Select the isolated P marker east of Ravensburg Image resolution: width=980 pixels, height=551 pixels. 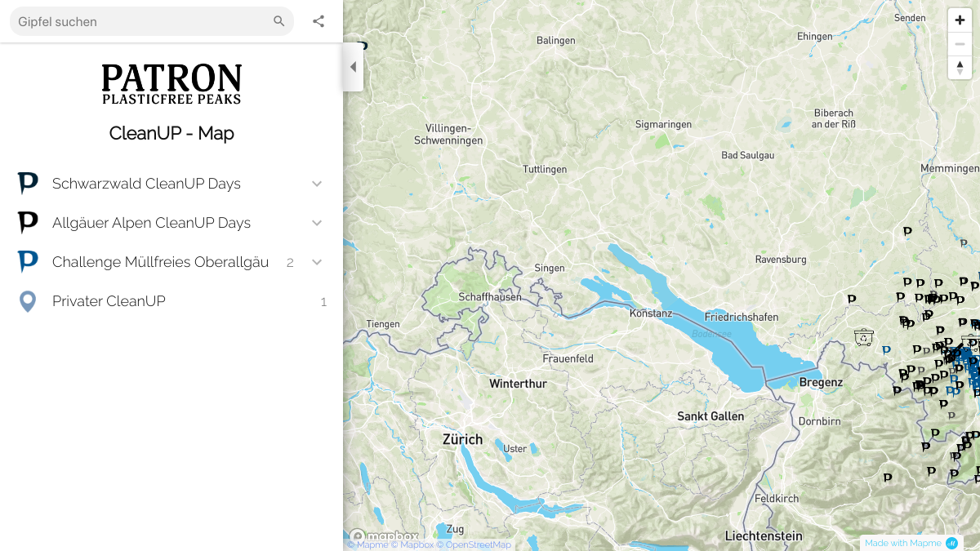852,300
